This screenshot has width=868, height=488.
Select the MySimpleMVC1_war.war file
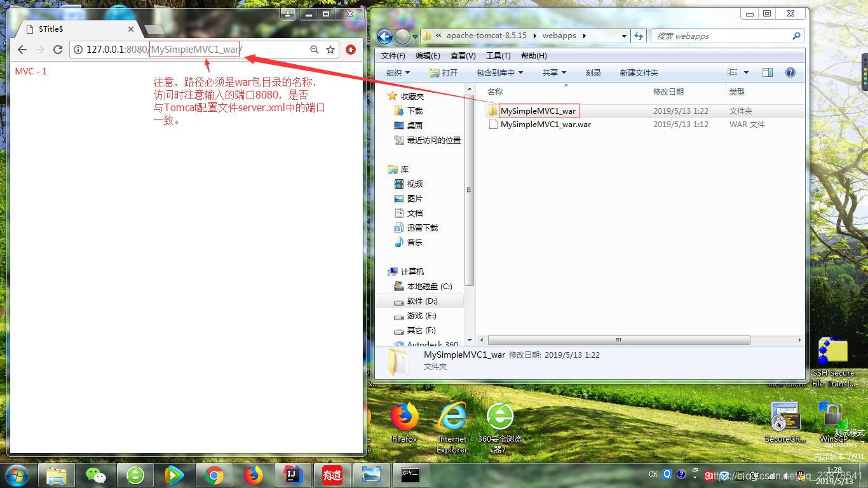pos(545,125)
